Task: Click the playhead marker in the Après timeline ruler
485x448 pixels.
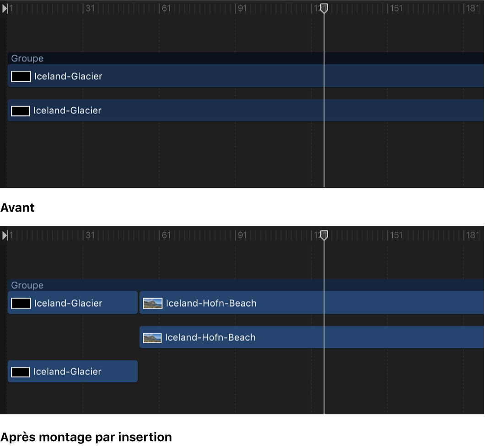Action: [x=324, y=235]
